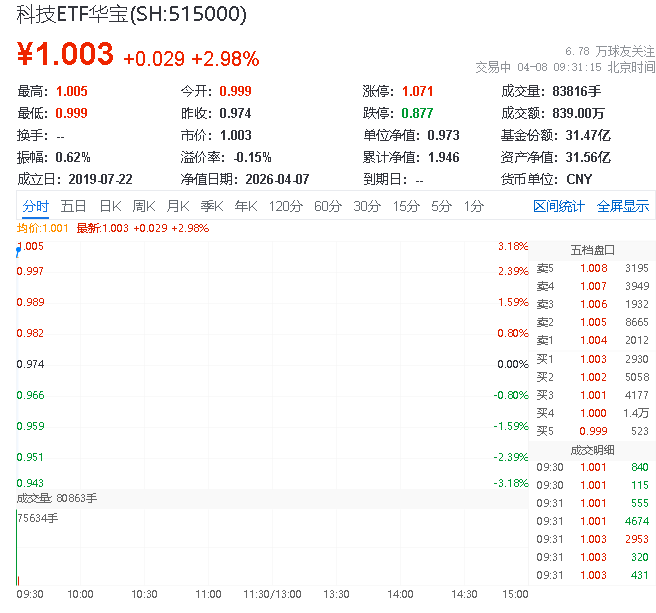Click the trade detail row with volume 840
Screen dimensions: 656x613
coord(592,467)
